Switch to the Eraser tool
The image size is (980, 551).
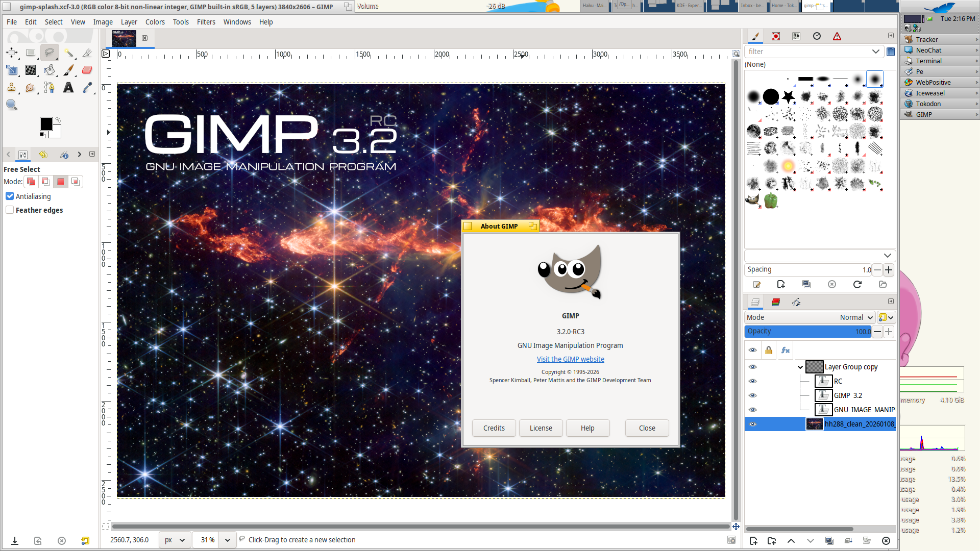tap(87, 70)
